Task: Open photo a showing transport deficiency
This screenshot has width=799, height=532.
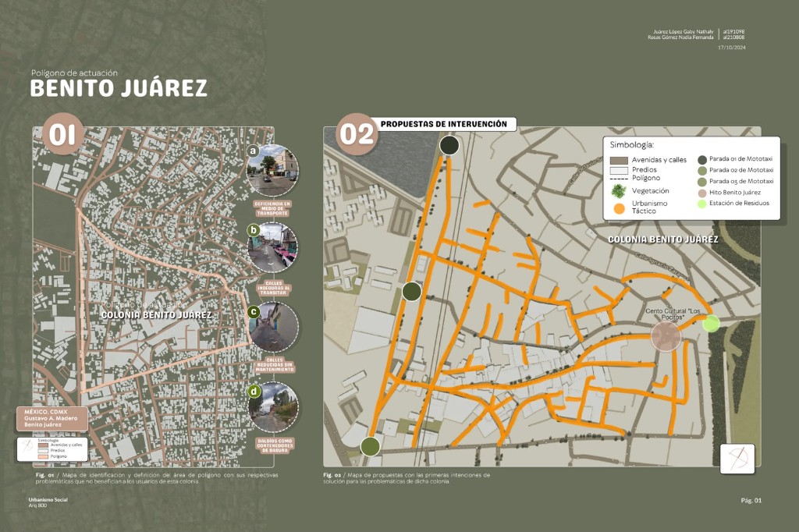Action: [272, 171]
